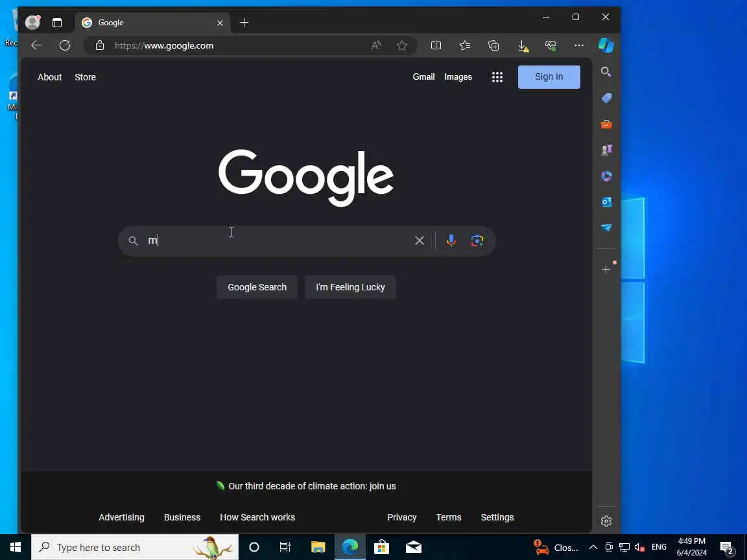Open the Favorites list
This screenshot has width=747, height=560.
click(465, 45)
